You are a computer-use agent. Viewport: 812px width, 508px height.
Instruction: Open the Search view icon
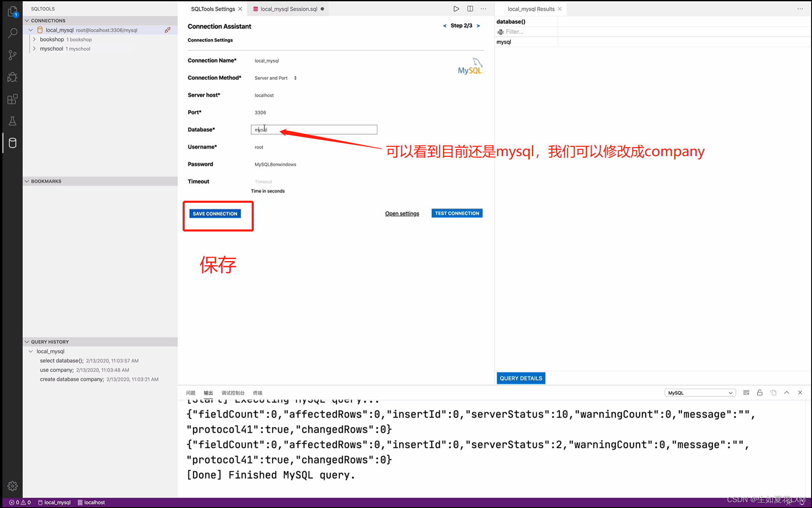[x=12, y=33]
